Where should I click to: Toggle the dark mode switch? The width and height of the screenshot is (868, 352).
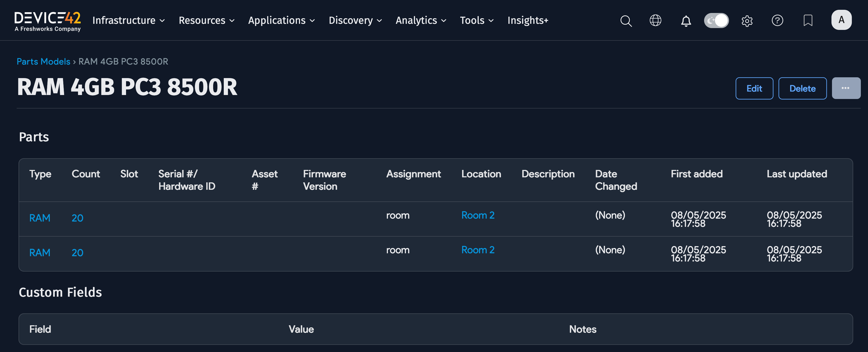716,21
